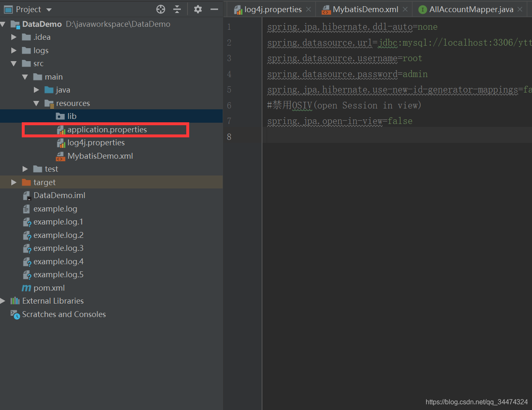Click Scratches and Consoles icon

point(15,315)
